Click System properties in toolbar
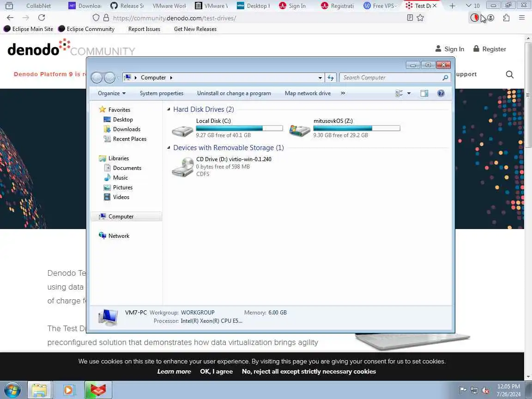 point(162,93)
